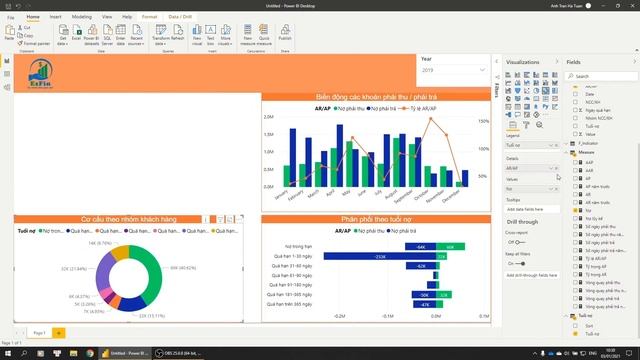Viewport: 640px width, 360px height.
Task: Open the Legend field Tuổi nợ dropdown arrow
Action: point(551,145)
